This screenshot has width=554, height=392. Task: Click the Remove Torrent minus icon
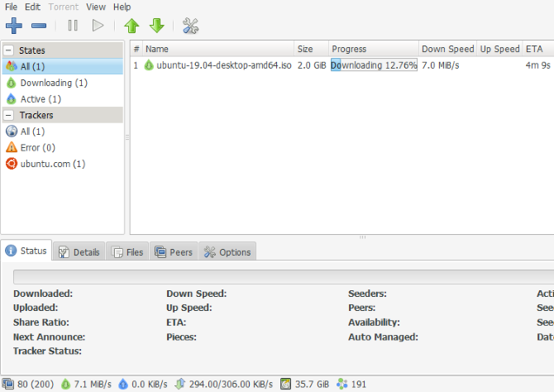pos(39,26)
